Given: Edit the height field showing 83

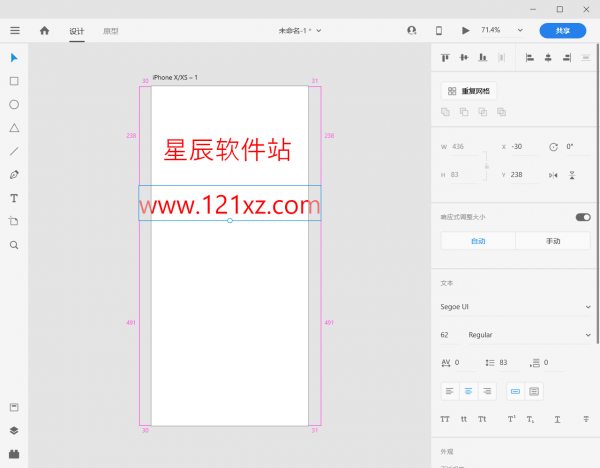Looking at the screenshot, I should [464, 175].
